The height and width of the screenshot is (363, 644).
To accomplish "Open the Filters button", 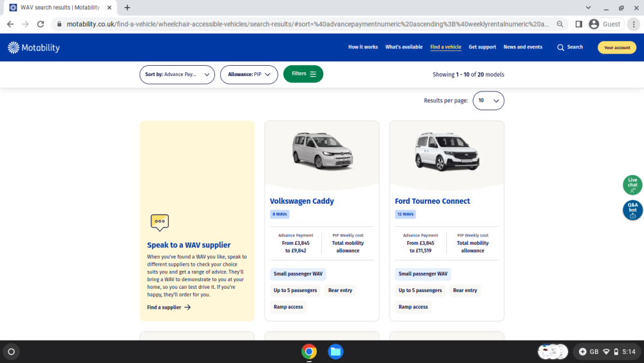I will (x=303, y=74).
